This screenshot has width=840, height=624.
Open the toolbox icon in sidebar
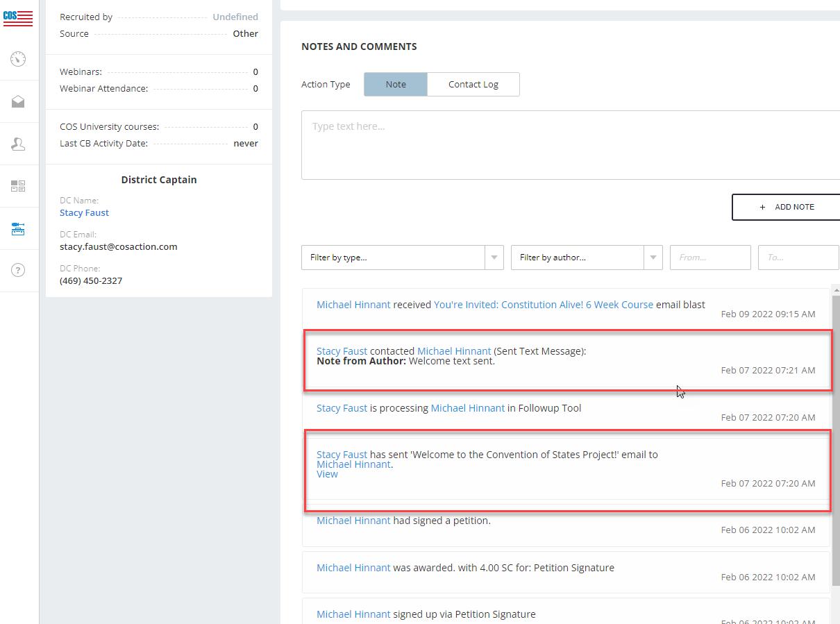[x=18, y=229]
